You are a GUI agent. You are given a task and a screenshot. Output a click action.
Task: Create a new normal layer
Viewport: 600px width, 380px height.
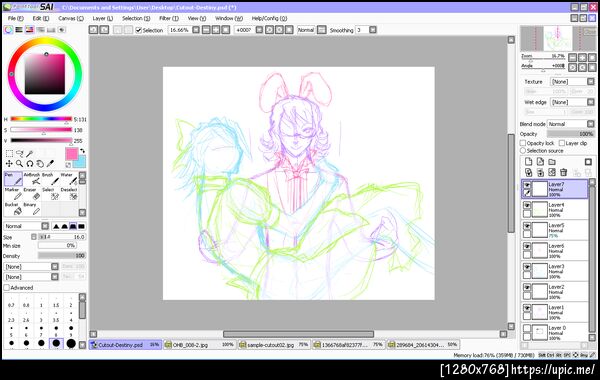click(x=528, y=161)
